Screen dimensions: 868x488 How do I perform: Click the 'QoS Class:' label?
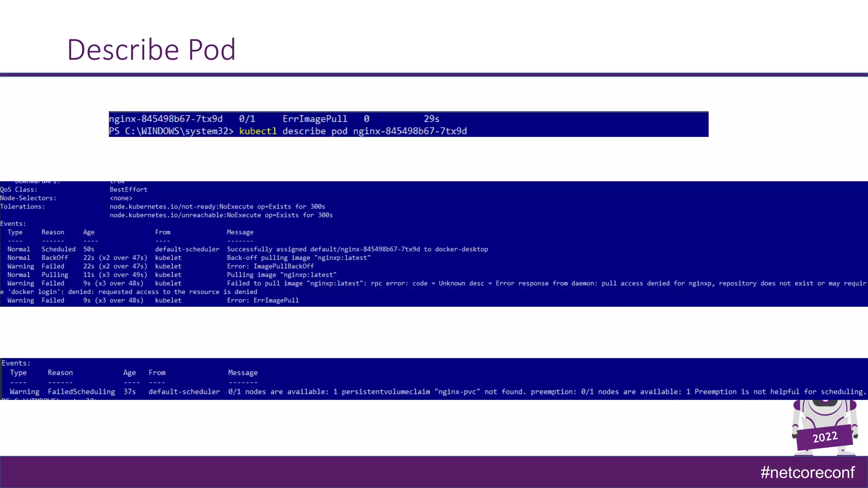pyautogui.click(x=19, y=190)
